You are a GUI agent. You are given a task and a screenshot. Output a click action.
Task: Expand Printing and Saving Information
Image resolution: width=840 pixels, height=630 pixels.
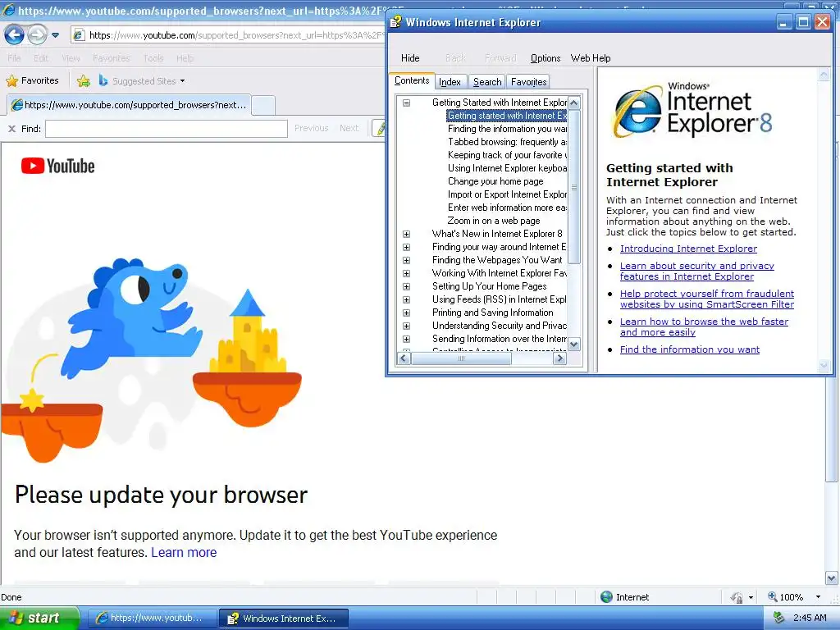pyautogui.click(x=407, y=313)
